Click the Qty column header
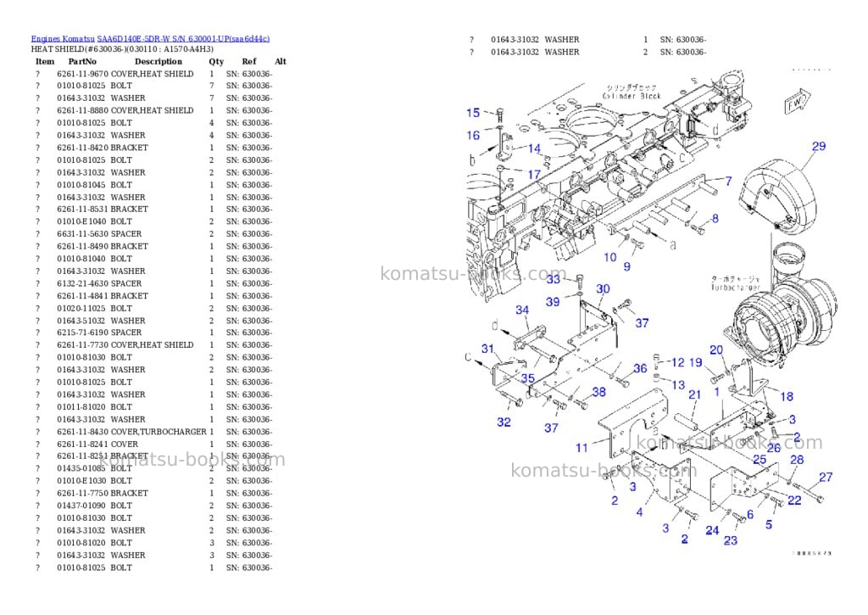 pos(216,61)
